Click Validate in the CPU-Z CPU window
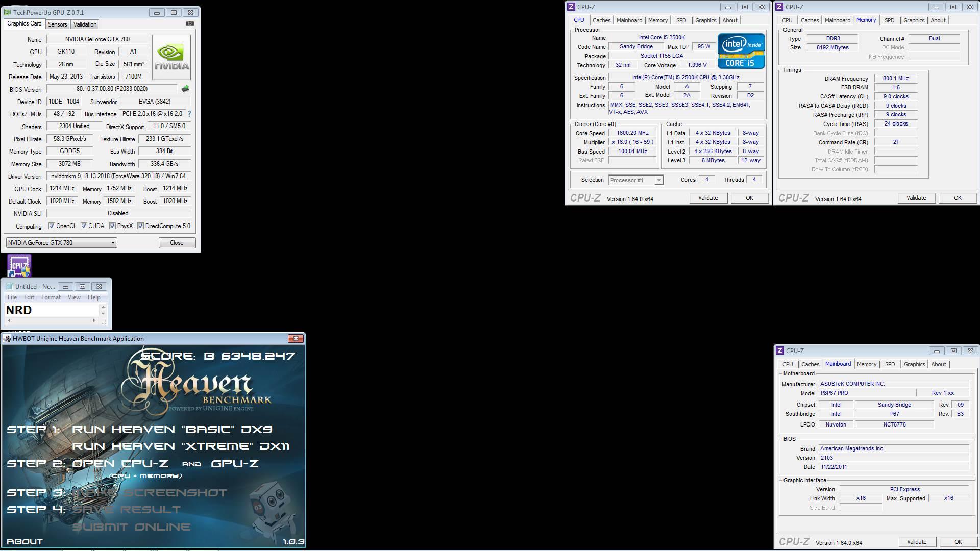This screenshot has height=551, width=980. coord(708,198)
